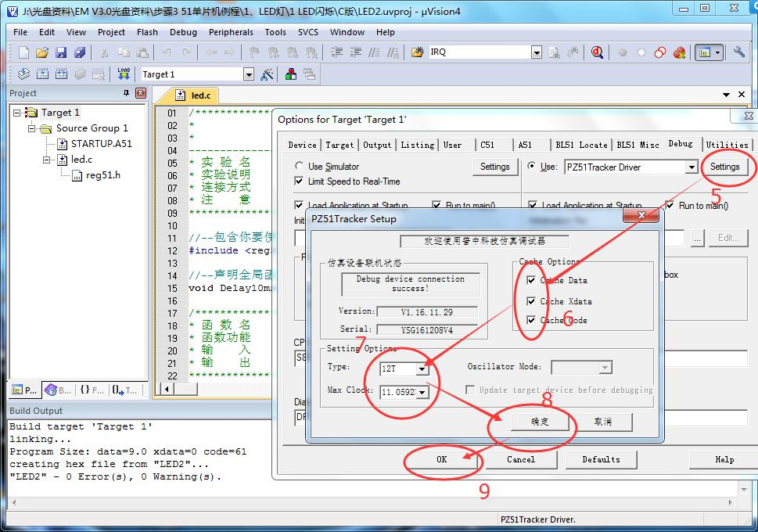Screen dimensions: 758x532
Task: Open the PZ51Tracker Driver dropdown
Action: point(692,167)
